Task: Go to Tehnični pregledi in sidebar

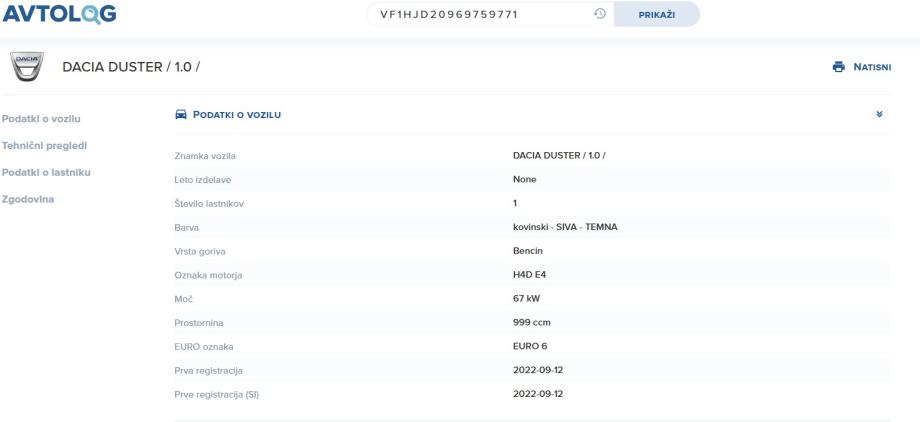Action: point(44,146)
